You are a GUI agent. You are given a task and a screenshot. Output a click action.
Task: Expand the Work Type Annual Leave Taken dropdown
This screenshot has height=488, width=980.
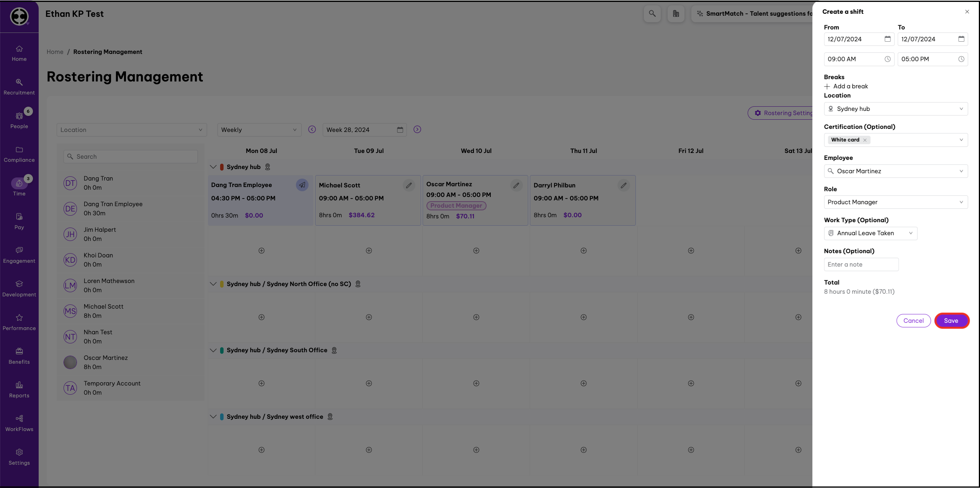click(870, 233)
